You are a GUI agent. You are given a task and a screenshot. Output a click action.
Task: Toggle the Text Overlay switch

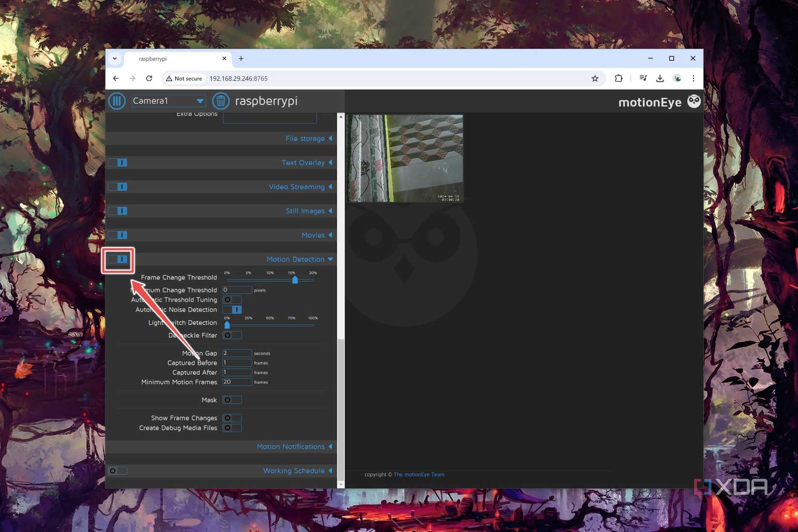(x=118, y=163)
